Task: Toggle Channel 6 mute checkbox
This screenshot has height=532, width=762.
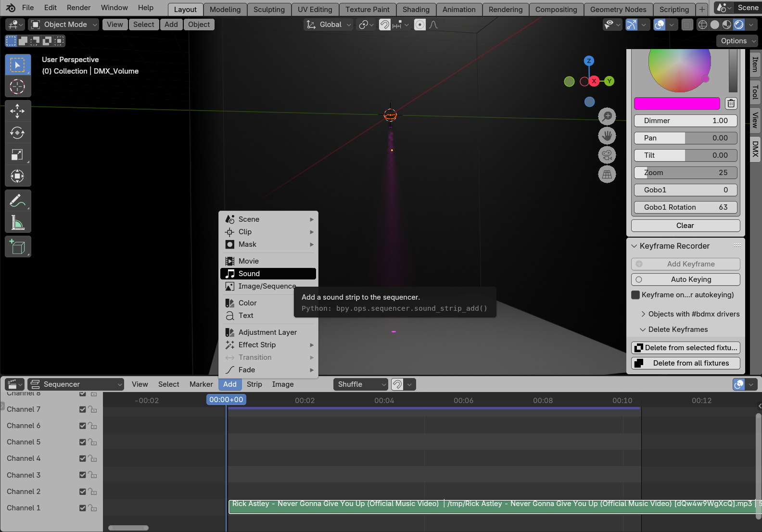Action: (x=83, y=426)
